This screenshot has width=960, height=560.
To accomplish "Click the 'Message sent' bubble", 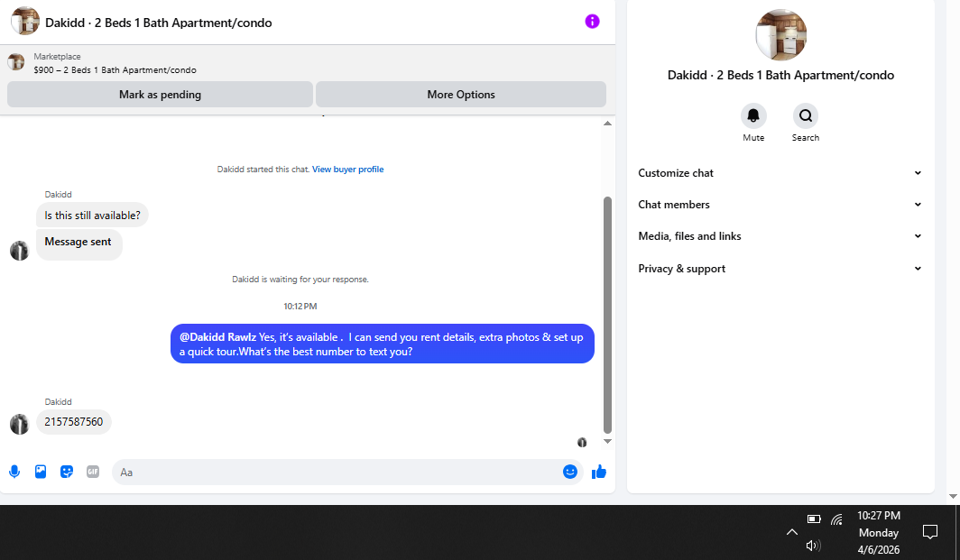I will (79, 244).
